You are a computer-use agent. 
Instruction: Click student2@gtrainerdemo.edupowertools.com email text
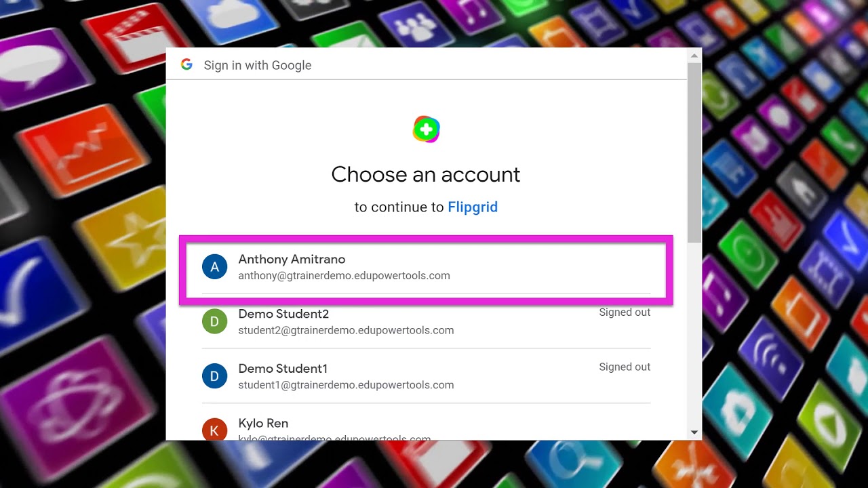pos(346,331)
